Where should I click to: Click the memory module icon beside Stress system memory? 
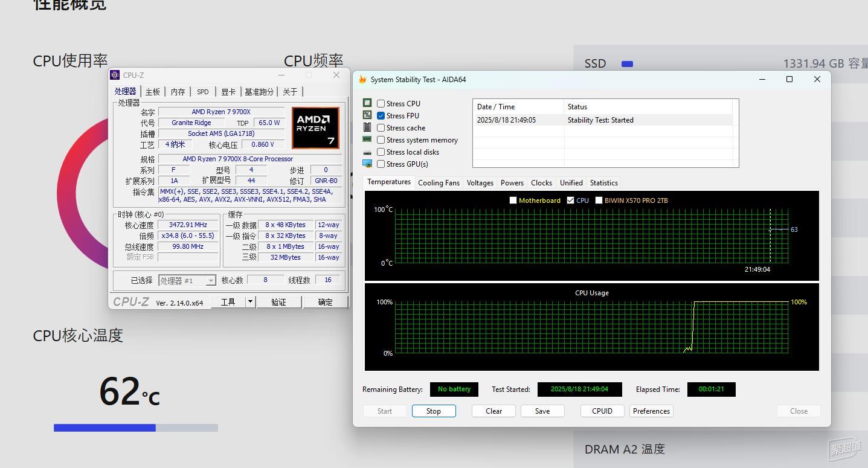pos(367,139)
